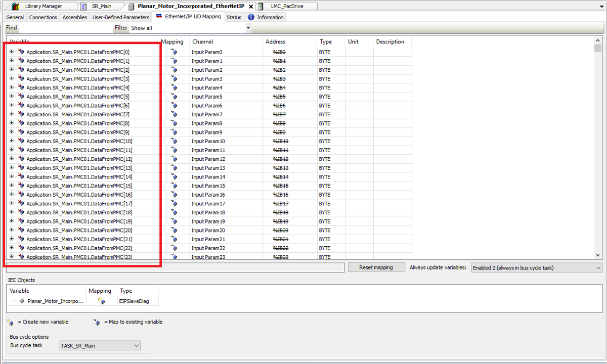Screen dimensions: 607x364
Task: Click in the Find input field
Action: [x=66, y=28]
